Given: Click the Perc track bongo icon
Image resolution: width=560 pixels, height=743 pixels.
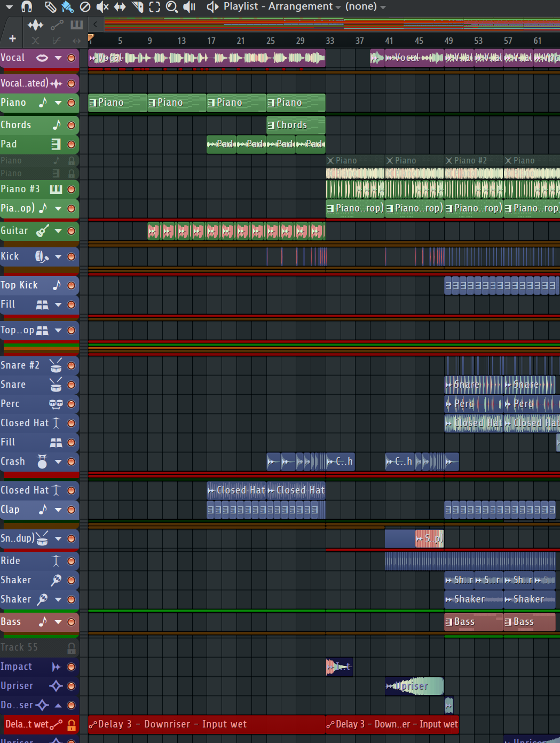Looking at the screenshot, I should tap(56, 404).
